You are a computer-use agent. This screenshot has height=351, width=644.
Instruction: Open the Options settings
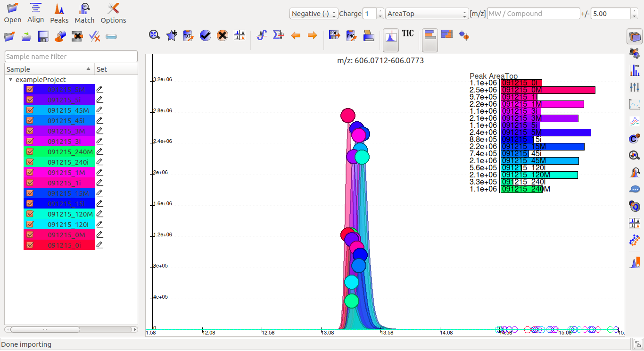click(x=113, y=13)
